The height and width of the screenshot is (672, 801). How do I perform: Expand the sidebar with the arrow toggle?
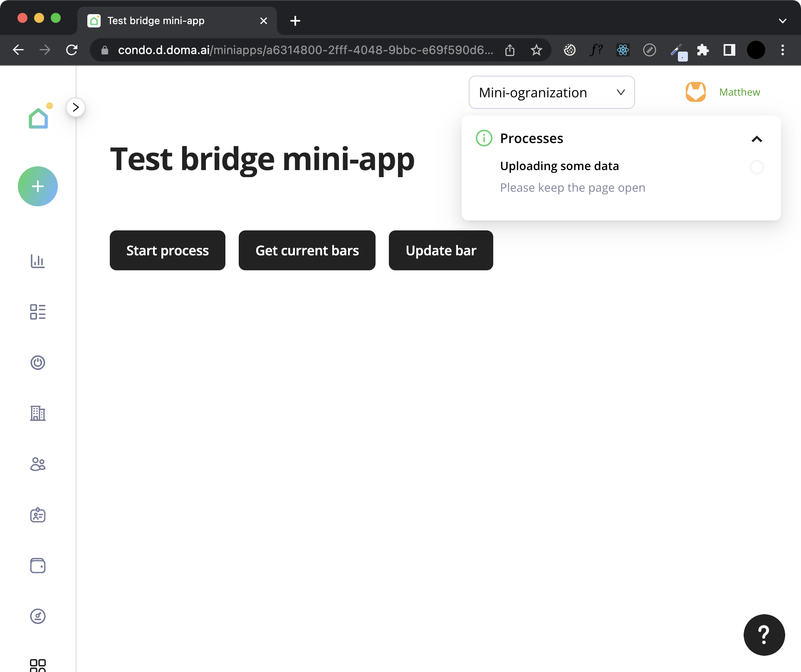tap(76, 107)
